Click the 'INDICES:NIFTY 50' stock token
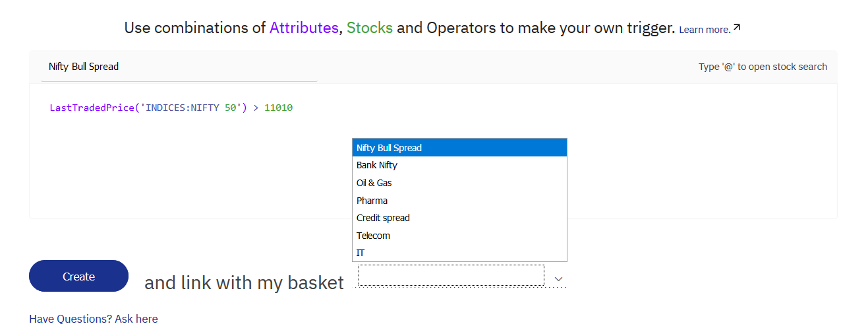Viewport: 868px width, 330px height. pyautogui.click(x=190, y=108)
